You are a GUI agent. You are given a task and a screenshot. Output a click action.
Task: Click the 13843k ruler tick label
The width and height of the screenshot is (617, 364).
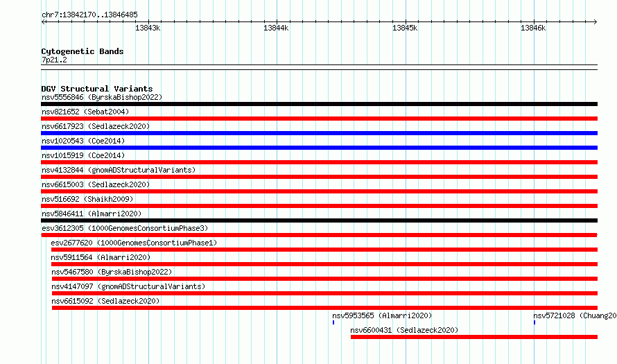pyautogui.click(x=148, y=28)
